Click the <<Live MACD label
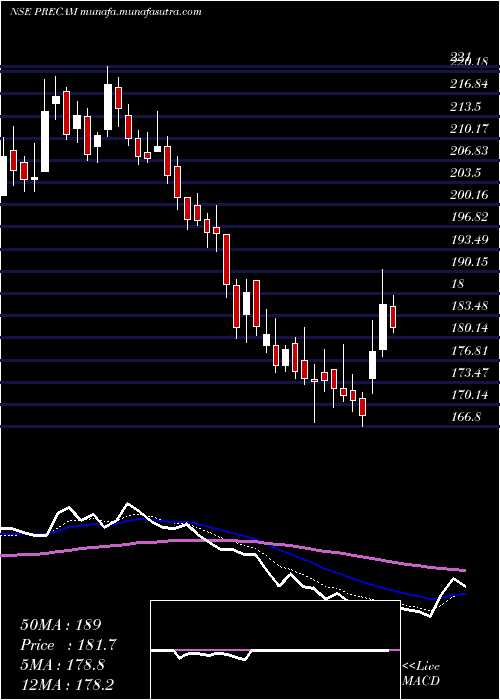This screenshot has width=500, height=700. (421, 673)
